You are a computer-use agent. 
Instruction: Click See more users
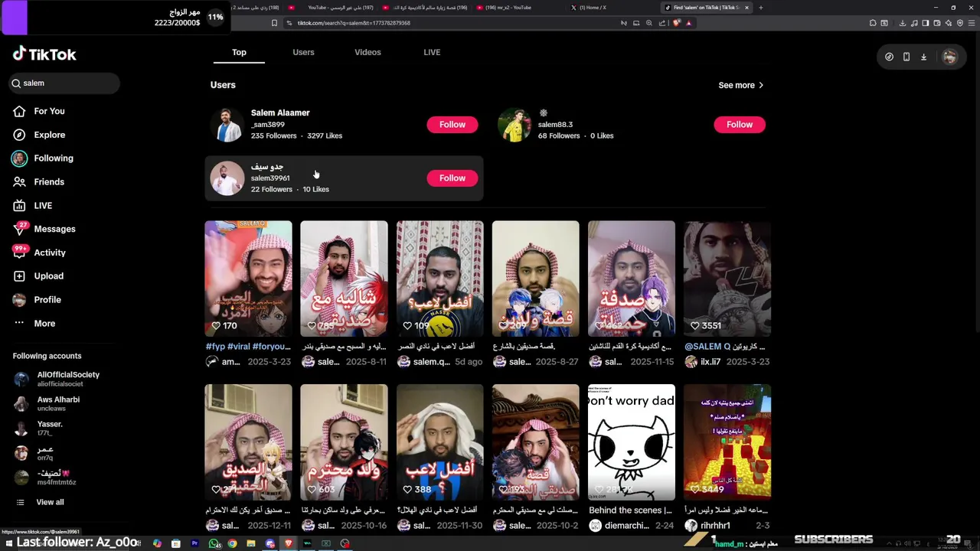[x=740, y=85]
